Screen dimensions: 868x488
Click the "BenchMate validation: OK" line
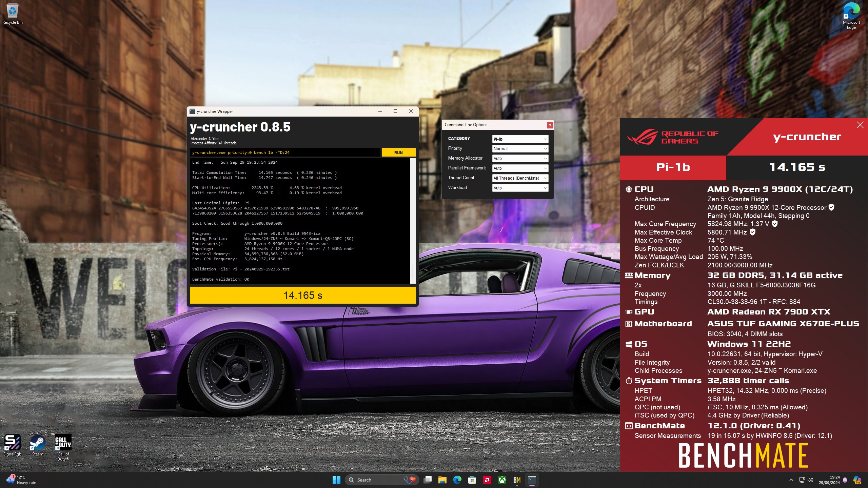click(221, 279)
